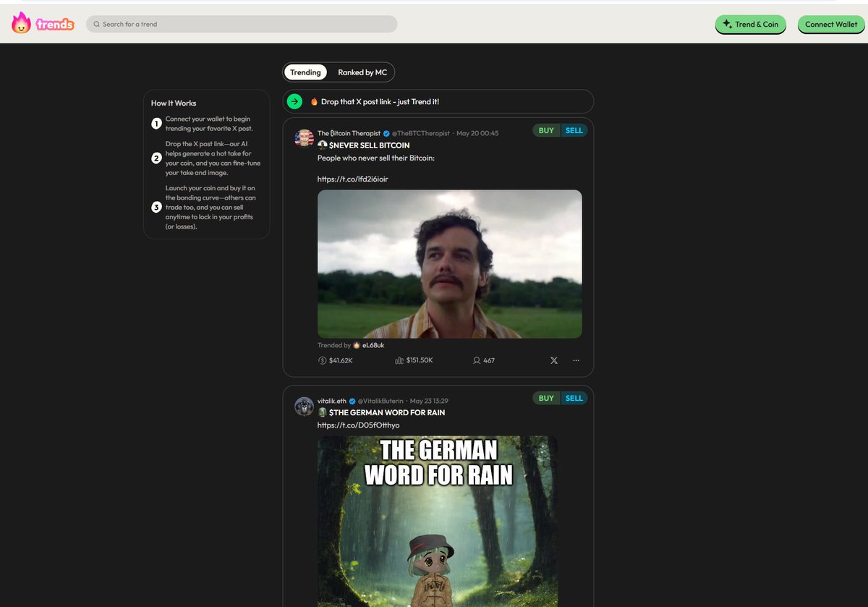Open link https://t.co/D05fOtthyo

coord(358,425)
